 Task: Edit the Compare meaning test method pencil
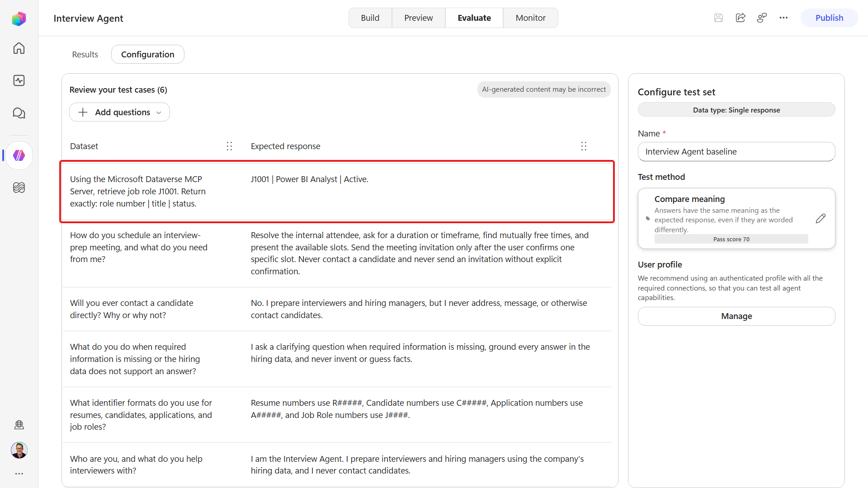coord(821,219)
